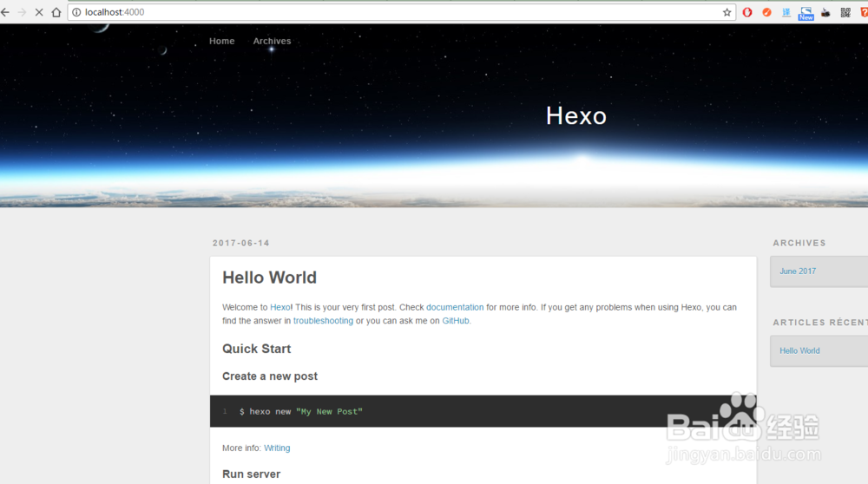The width and height of the screenshot is (868, 484).
Task: Open the orange broom cleaner extension
Action: [x=766, y=12]
